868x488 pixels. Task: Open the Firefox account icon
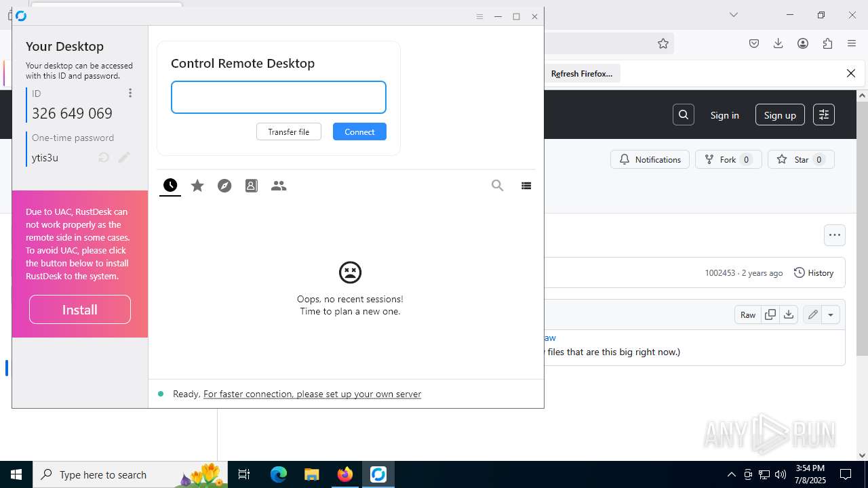click(803, 43)
